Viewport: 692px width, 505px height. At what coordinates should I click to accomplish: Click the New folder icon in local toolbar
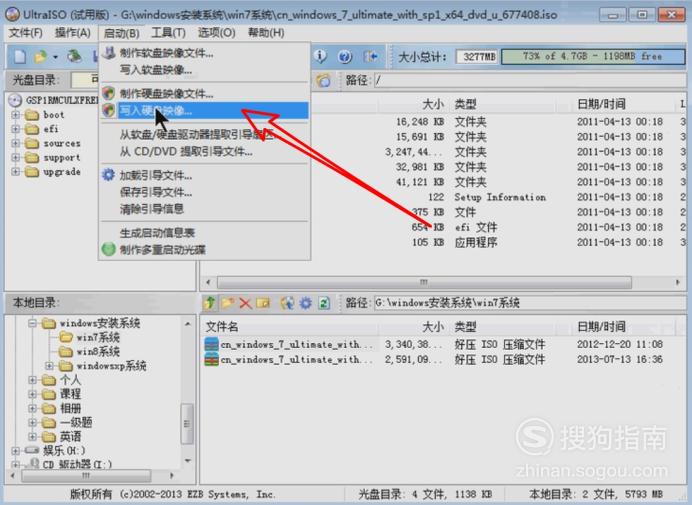[x=228, y=303]
